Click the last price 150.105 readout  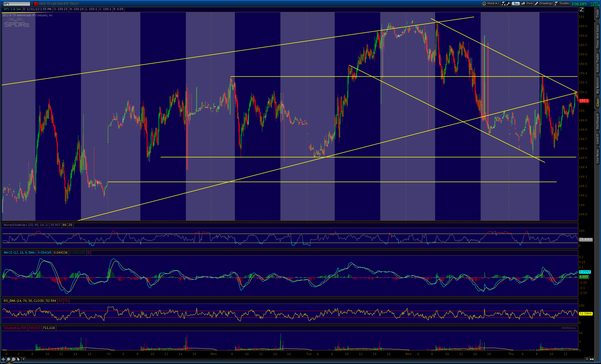pos(579,4)
